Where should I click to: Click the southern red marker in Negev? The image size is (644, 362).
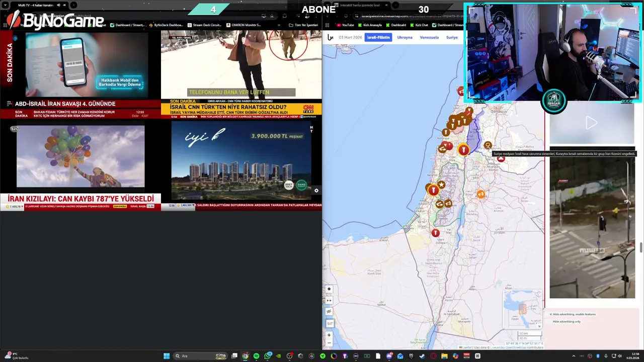click(435, 233)
